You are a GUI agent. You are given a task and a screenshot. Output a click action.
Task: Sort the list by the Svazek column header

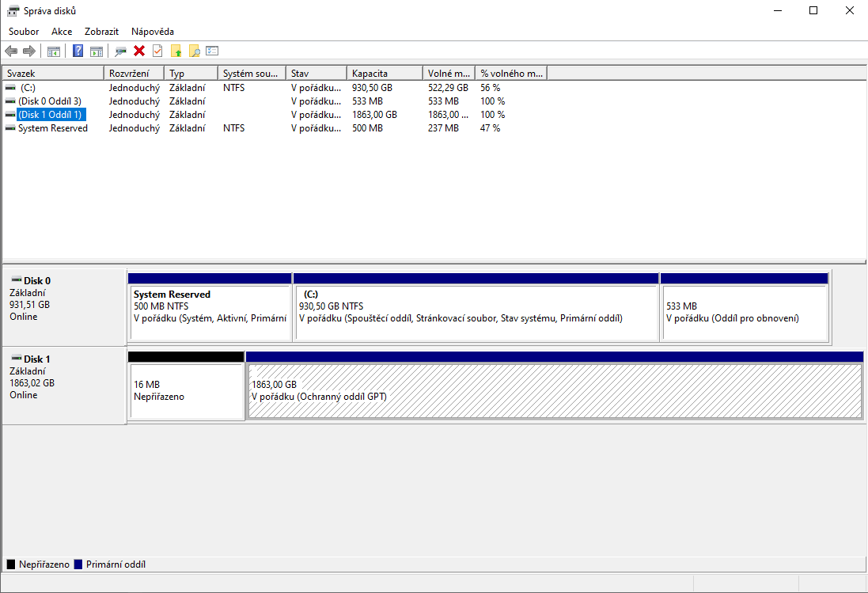[x=53, y=74]
